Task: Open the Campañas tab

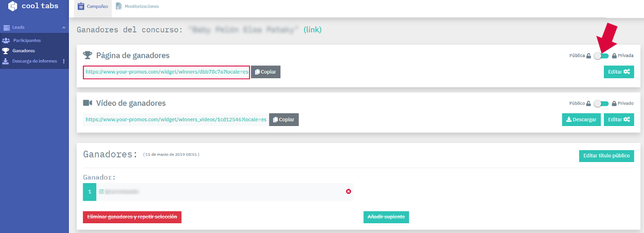Action: coord(92,6)
